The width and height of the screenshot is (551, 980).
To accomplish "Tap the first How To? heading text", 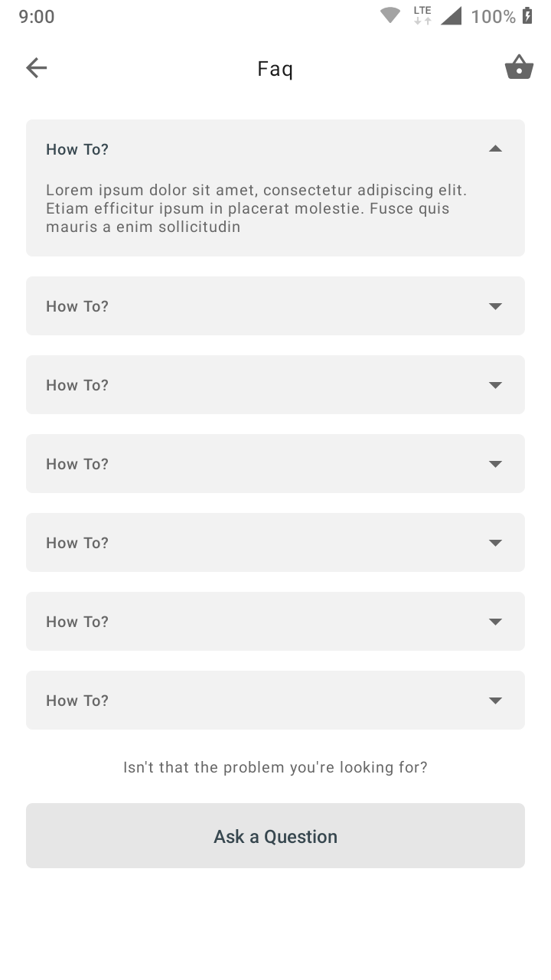I will pyautogui.click(x=77, y=149).
